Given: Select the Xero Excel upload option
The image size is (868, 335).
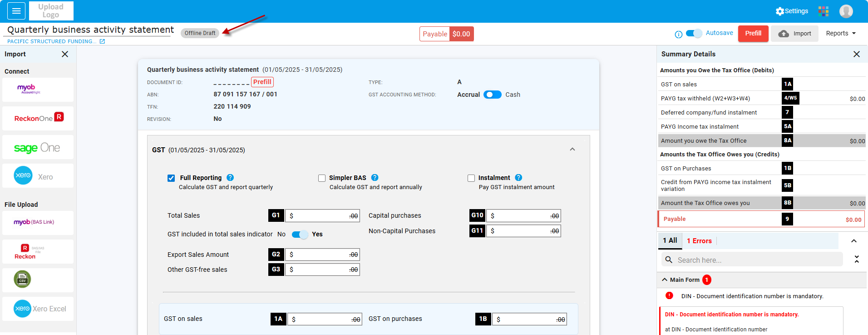Looking at the screenshot, I should (38, 309).
